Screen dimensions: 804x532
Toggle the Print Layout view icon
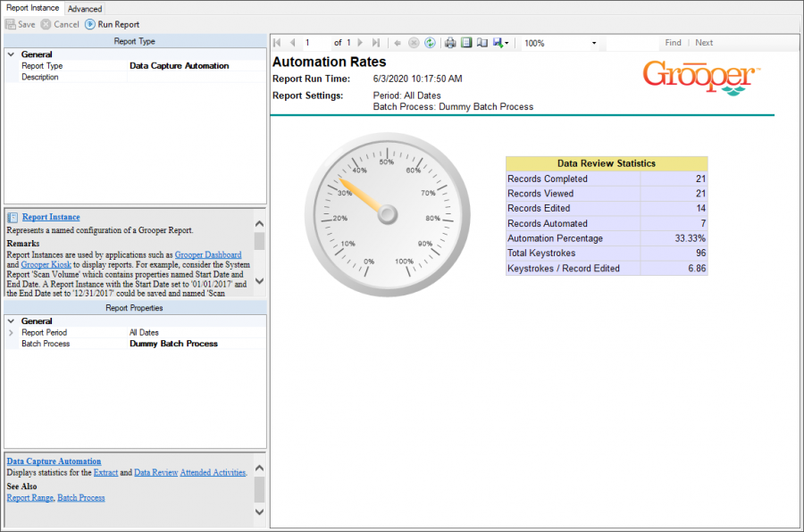click(466, 43)
